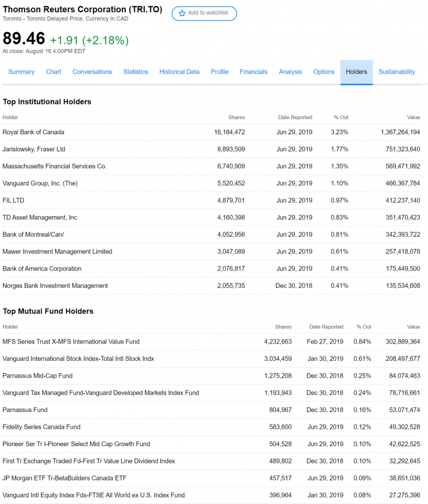
Task: Click the +1.91 (+2.18%) price change
Action: [x=89, y=40]
